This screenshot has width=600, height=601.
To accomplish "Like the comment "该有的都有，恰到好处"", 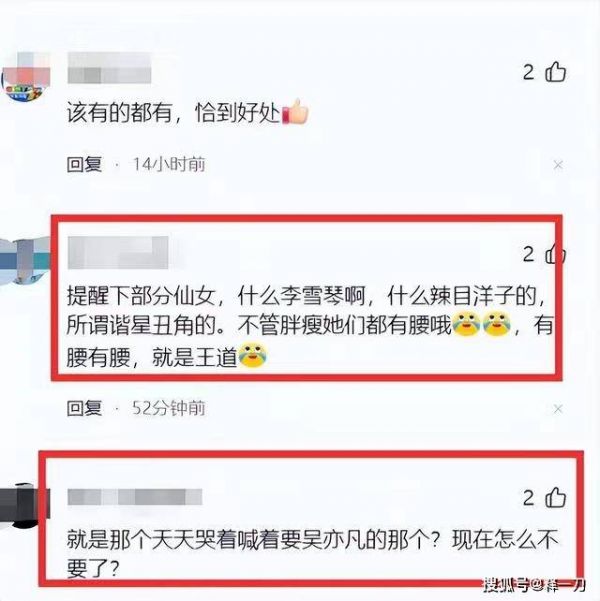I will [556, 72].
